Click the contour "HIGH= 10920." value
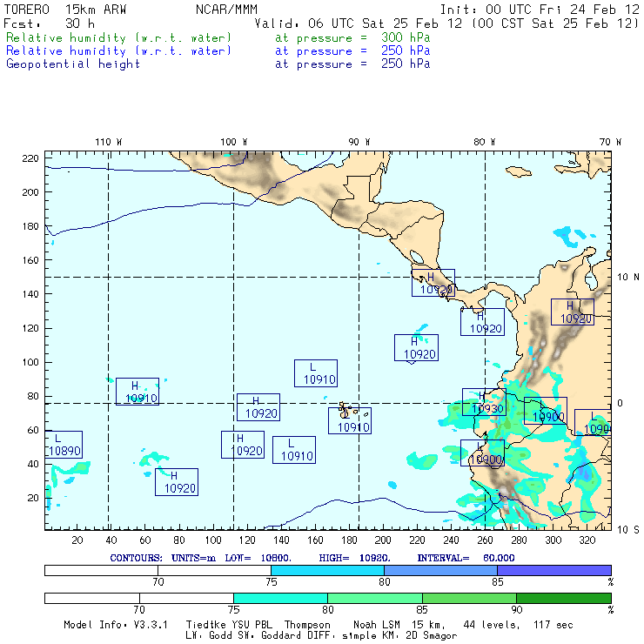 point(354,558)
